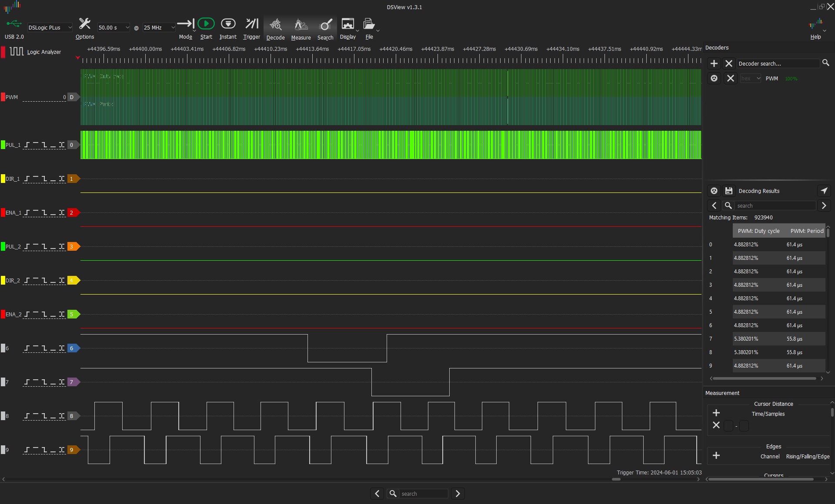Set falling edge trigger on ENA_1
This screenshot has width=835, height=504.
[x=44, y=212]
